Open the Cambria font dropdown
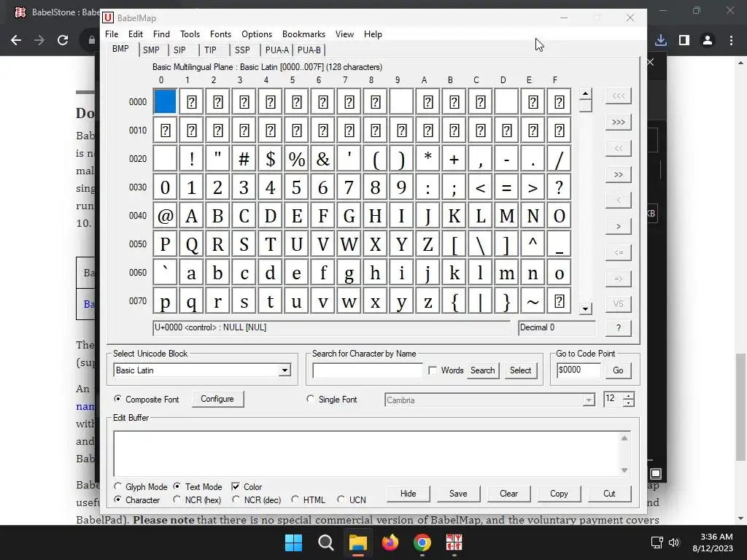The width and height of the screenshot is (747, 560). [x=589, y=400]
